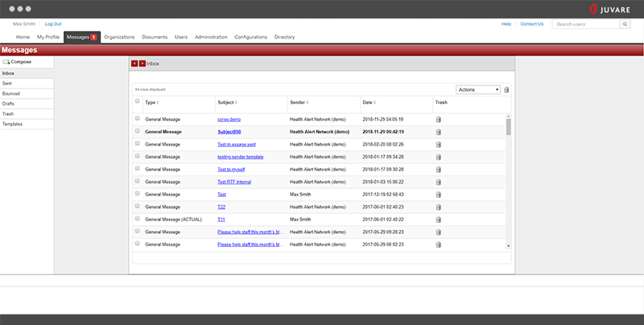Viewport: 644px width, 325px height.
Task: Open the Help link
Action: (506, 24)
